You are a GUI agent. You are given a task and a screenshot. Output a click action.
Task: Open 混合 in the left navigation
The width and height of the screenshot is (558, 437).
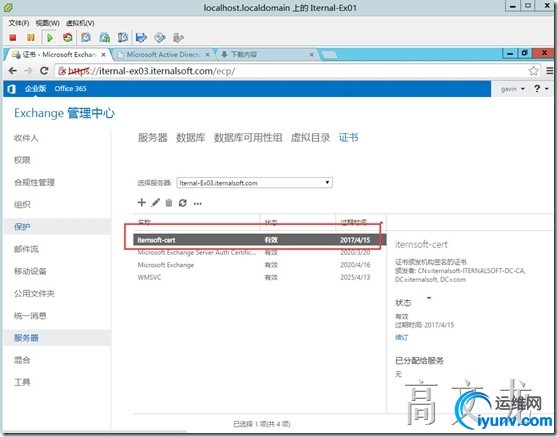[x=22, y=360]
